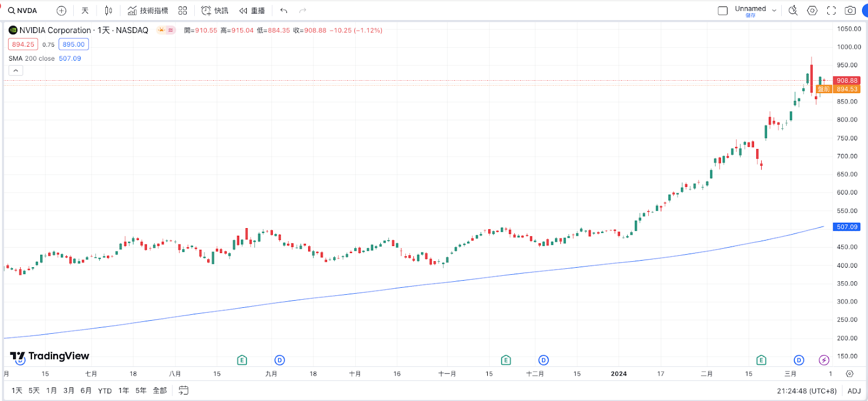Open the 天 interval selector in top toolbar
The image size is (868, 401).
click(x=85, y=11)
